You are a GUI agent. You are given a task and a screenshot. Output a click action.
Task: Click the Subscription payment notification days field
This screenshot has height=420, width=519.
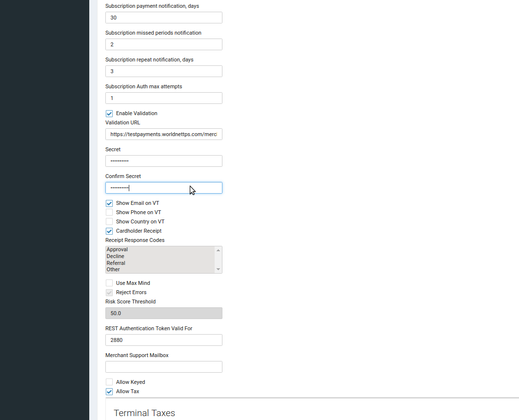pos(163,18)
